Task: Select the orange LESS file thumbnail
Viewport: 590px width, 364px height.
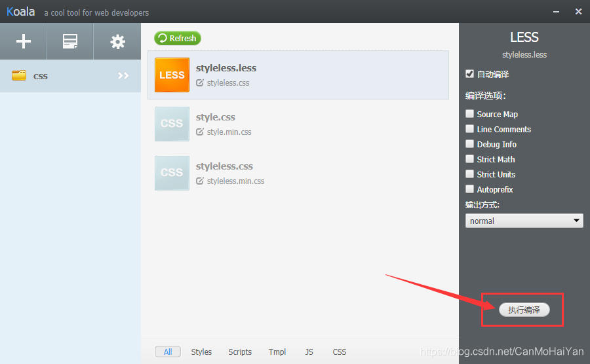Action: [x=172, y=75]
